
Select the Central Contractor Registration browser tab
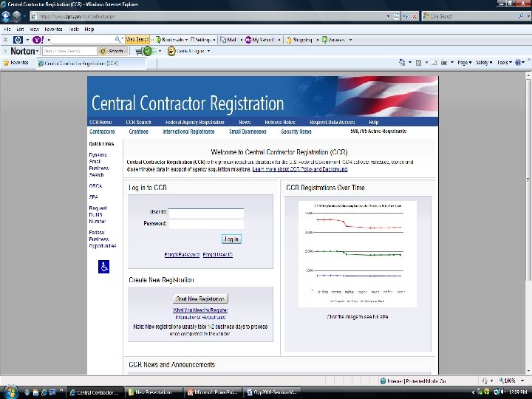[x=92, y=64]
